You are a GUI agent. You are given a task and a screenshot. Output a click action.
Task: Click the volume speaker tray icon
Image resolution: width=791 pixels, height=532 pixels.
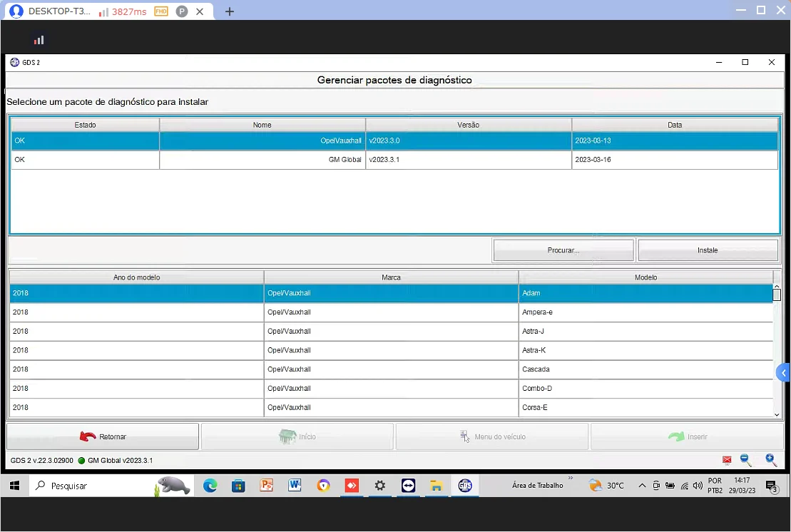tap(698, 486)
